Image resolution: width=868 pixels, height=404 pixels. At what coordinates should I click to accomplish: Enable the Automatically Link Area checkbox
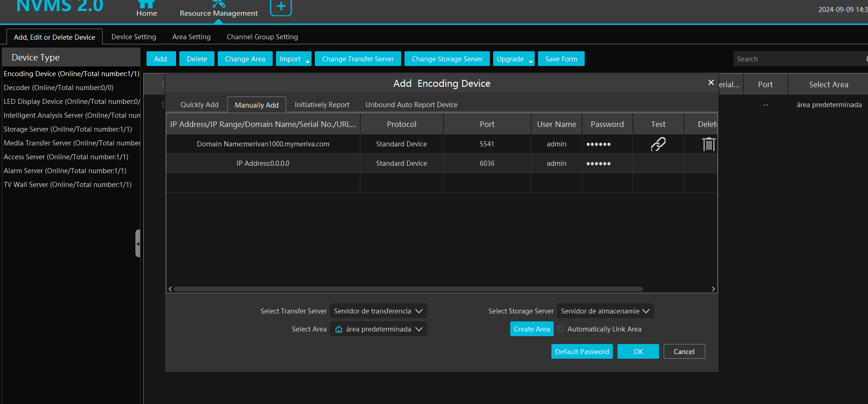tap(561, 329)
